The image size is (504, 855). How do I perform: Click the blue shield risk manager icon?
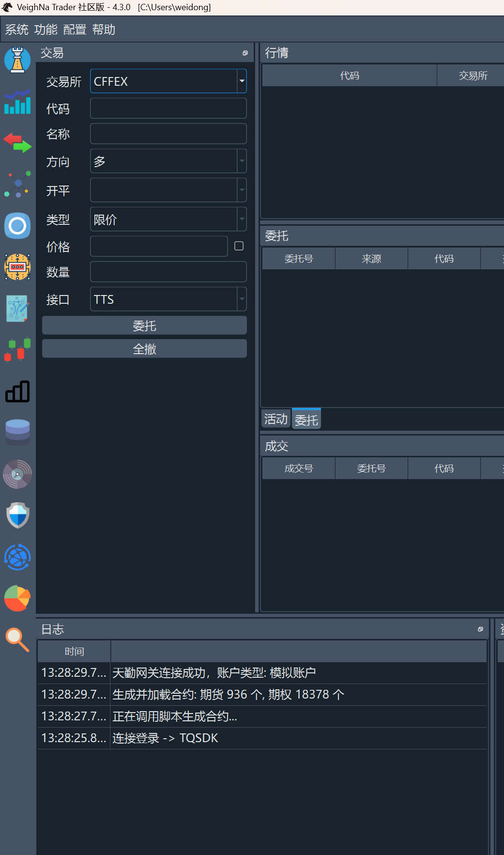coord(17,515)
